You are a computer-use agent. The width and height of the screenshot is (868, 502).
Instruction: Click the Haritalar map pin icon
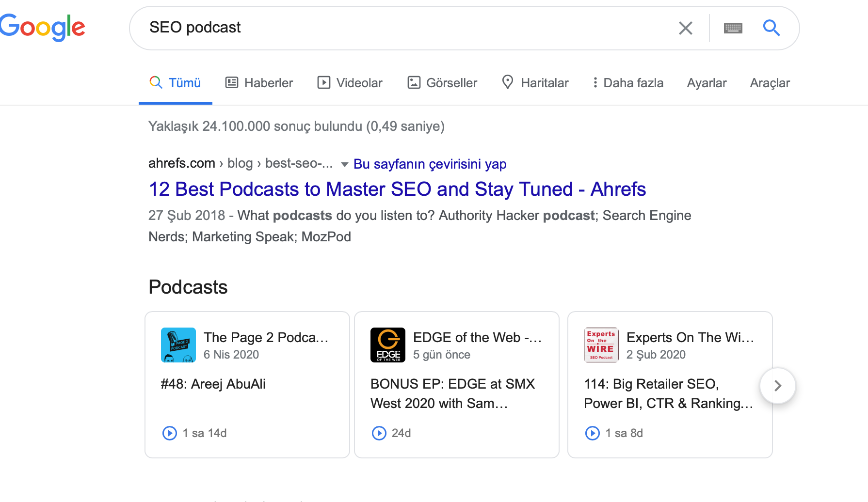tap(508, 82)
